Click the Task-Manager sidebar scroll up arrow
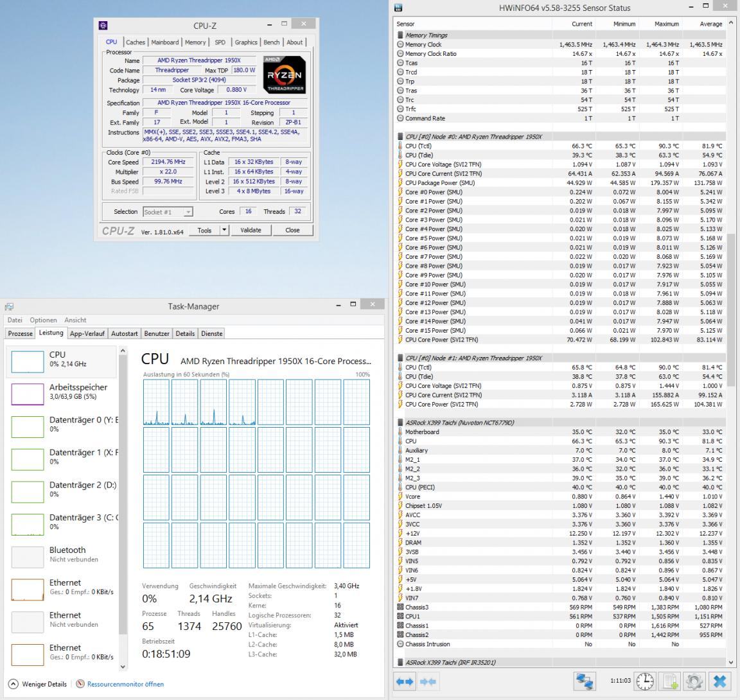This screenshot has width=740, height=700. point(123,351)
